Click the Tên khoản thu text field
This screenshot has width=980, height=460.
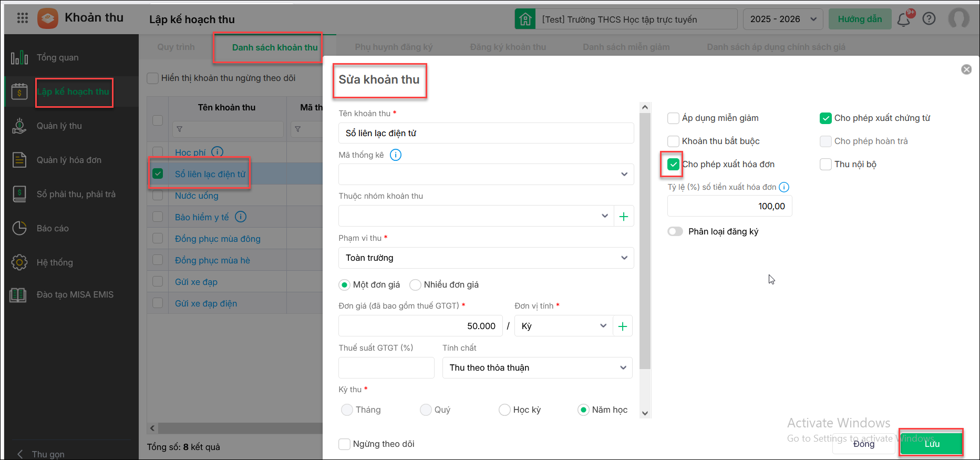486,134
